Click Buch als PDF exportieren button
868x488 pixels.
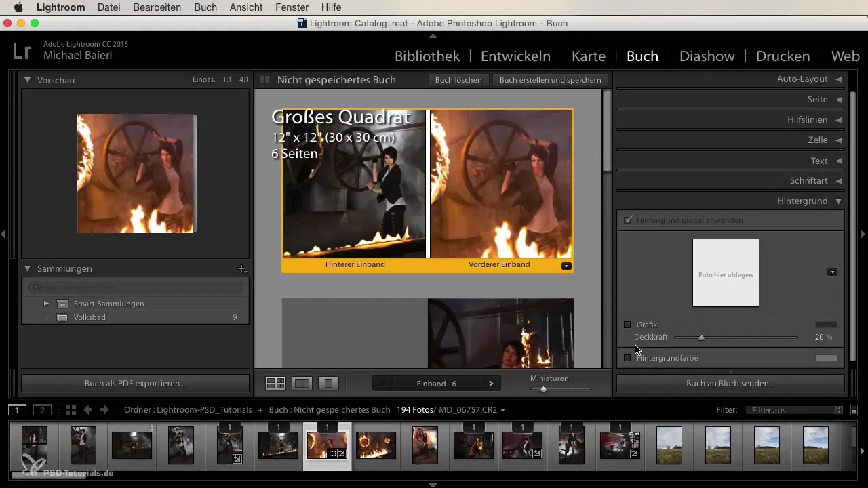(135, 383)
